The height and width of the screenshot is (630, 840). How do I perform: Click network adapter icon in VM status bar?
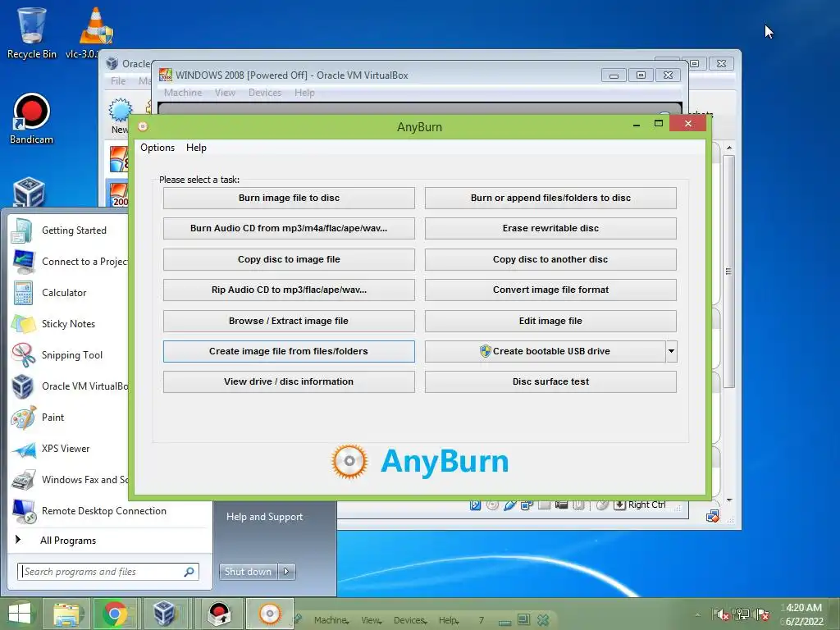527,504
